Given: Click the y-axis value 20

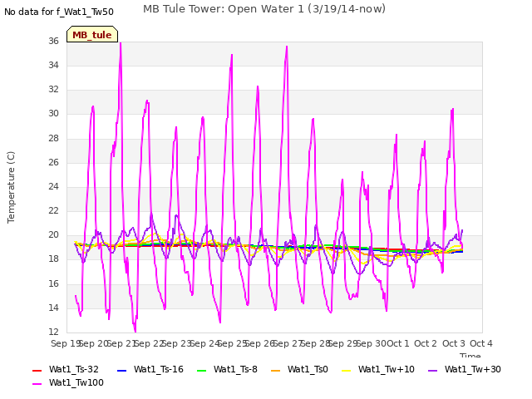Looking at the screenshot, I should click(x=53, y=234).
